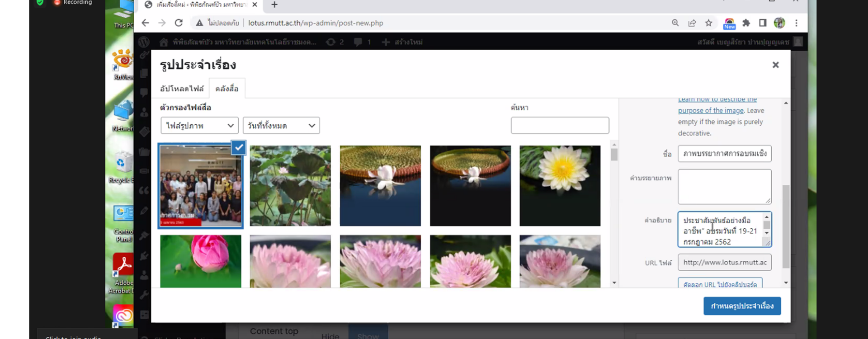Open the Chrome profile avatar
This screenshot has height=339, width=868.
pyautogui.click(x=779, y=23)
